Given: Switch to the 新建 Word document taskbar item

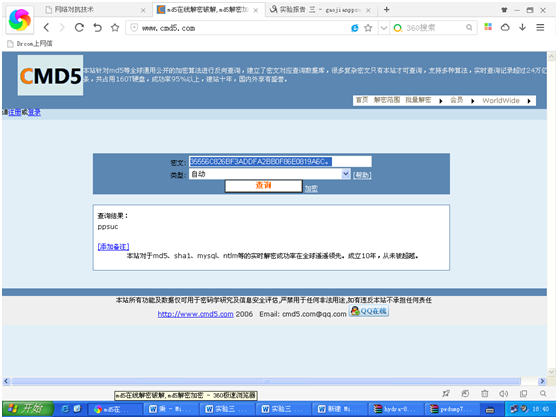Looking at the screenshot, I should [340, 409].
